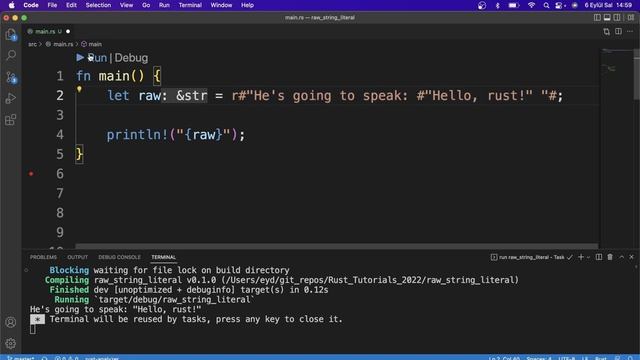The height and width of the screenshot is (360, 640).
Task: Click line number 4 in the gutter
Action: pos(60,135)
